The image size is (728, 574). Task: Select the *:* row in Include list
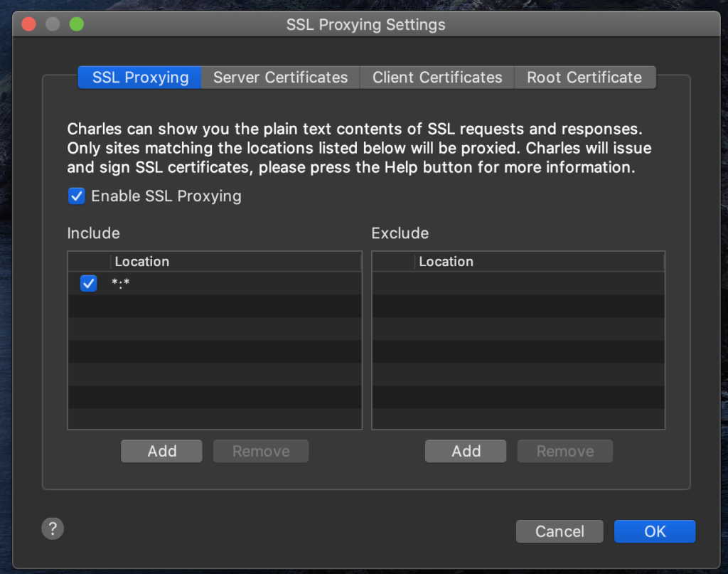(235, 284)
